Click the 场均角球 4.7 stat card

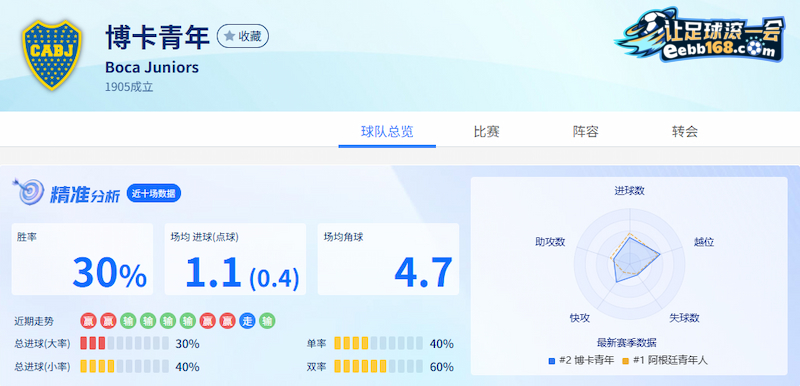[388, 259]
